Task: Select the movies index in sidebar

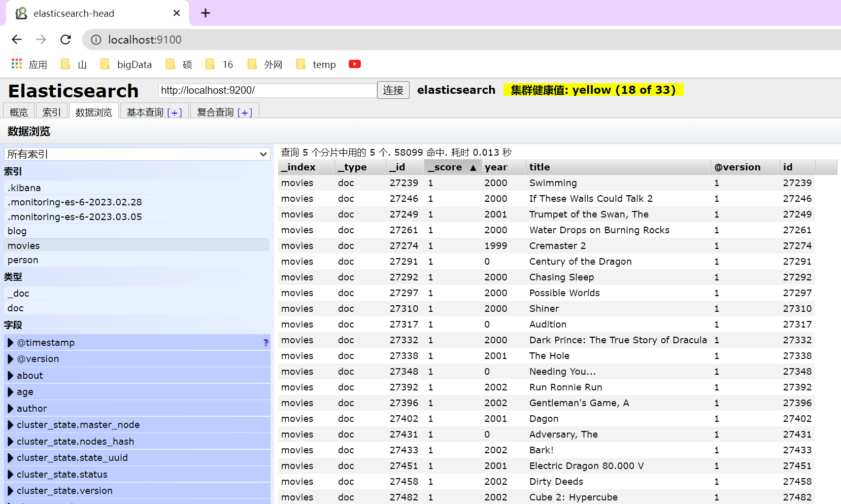Action: (x=137, y=245)
